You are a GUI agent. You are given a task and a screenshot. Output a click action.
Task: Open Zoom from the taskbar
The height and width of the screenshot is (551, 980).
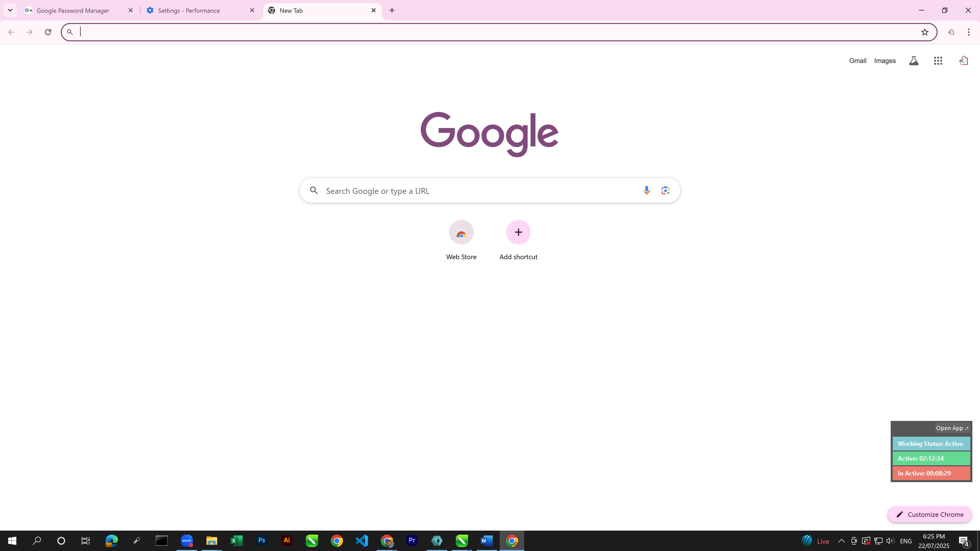pyautogui.click(x=187, y=541)
